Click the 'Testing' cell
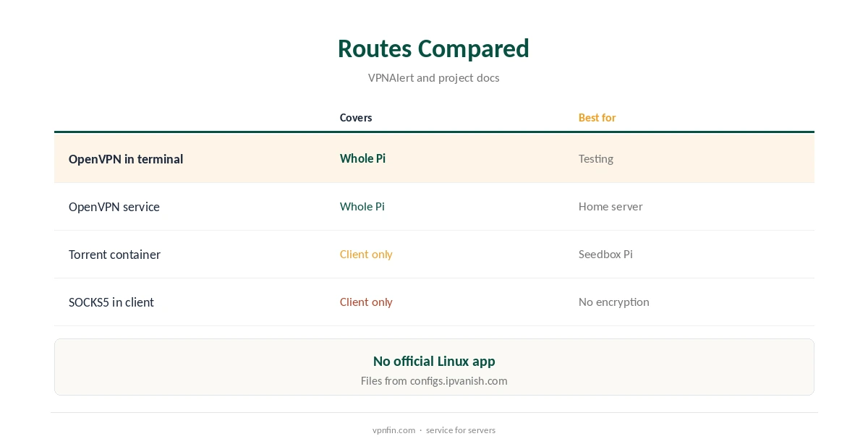Image resolution: width=868 pixels, height=444 pixels. pyautogui.click(x=596, y=159)
